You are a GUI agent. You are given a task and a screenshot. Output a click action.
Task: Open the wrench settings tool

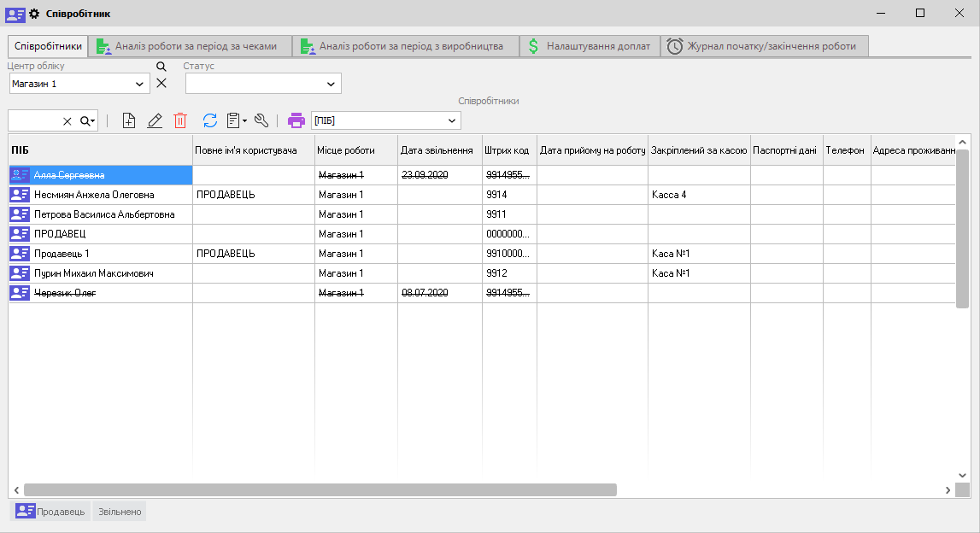[262, 120]
